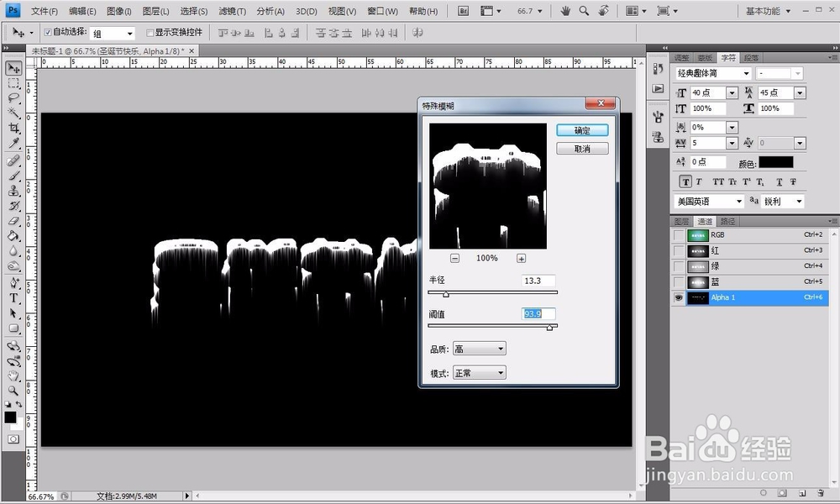Click the delete channel trash button
The height and width of the screenshot is (504, 840).
tap(821, 493)
